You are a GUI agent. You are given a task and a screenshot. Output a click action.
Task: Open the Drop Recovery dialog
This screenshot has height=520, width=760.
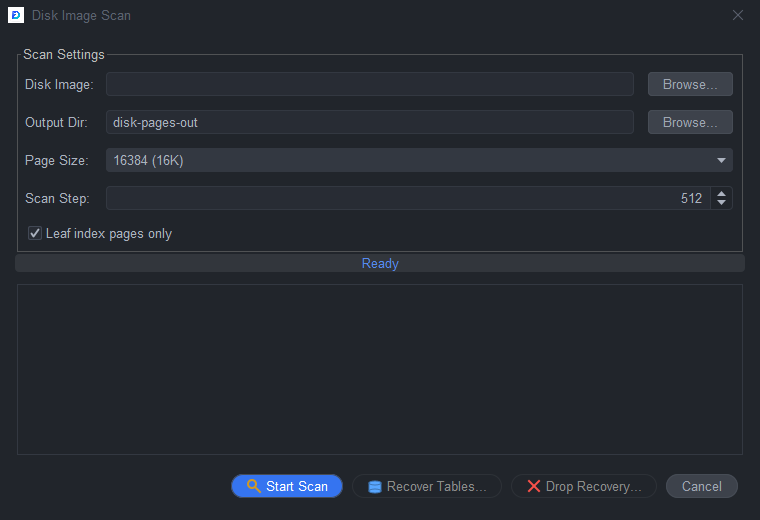coord(584,486)
